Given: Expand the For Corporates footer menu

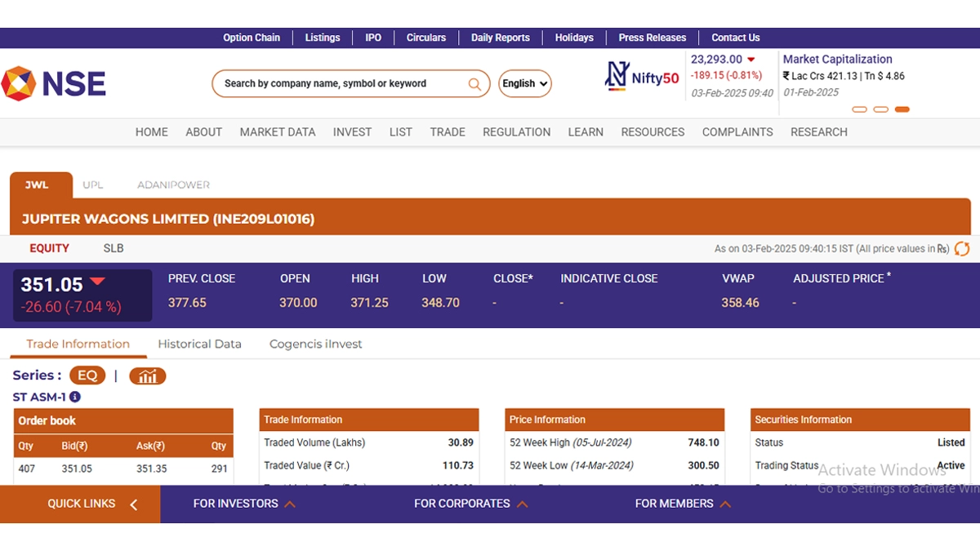Looking at the screenshot, I should tap(470, 504).
